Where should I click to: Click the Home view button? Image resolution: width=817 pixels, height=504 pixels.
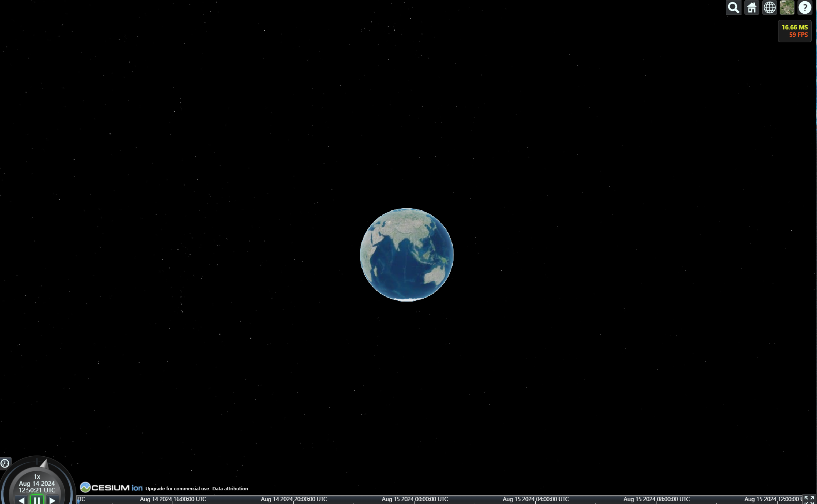click(751, 7)
